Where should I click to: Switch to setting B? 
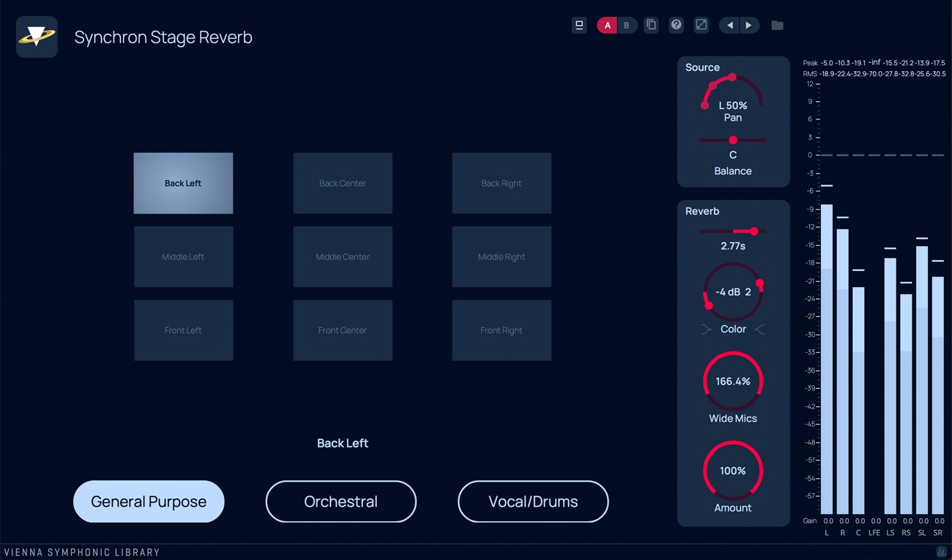pyautogui.click(x=626, y=25)
